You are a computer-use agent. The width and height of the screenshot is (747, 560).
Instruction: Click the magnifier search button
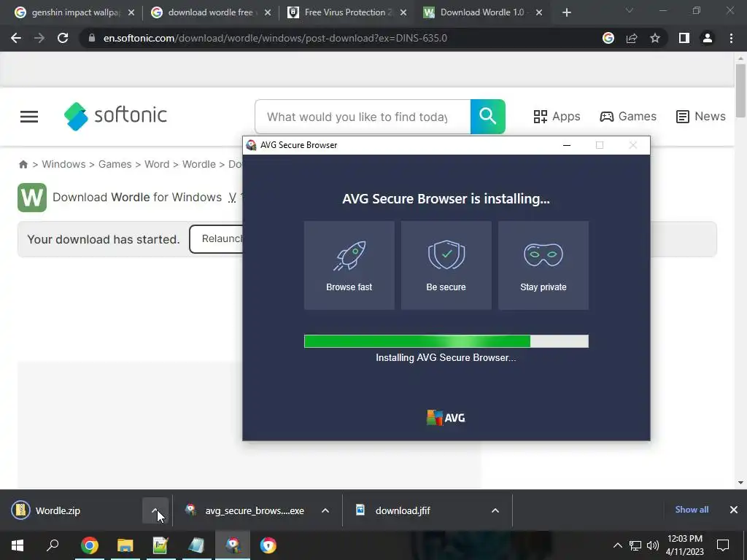488,117
